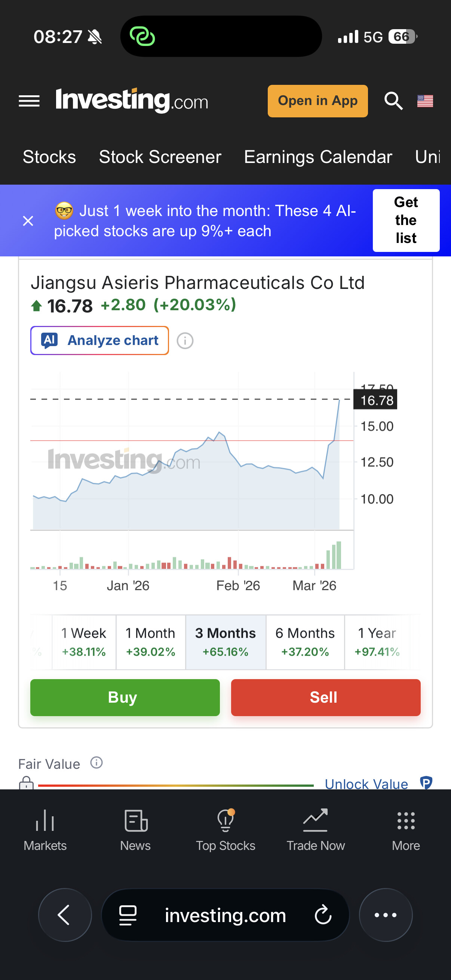Switch chart to 1 Month range
451x980 pixels.
pos(151,642)
